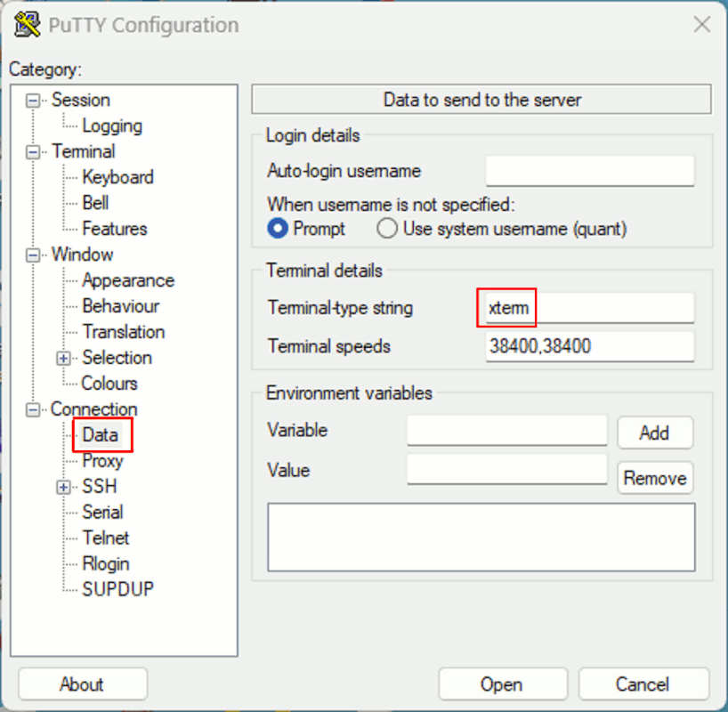Click Add environment variable button
This screenshot has height=712, width=728.
click(655, 433)
